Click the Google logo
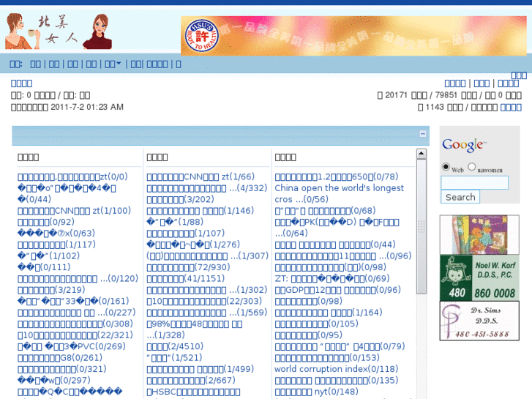Screen dimensions: 532x399 [464, 145]
